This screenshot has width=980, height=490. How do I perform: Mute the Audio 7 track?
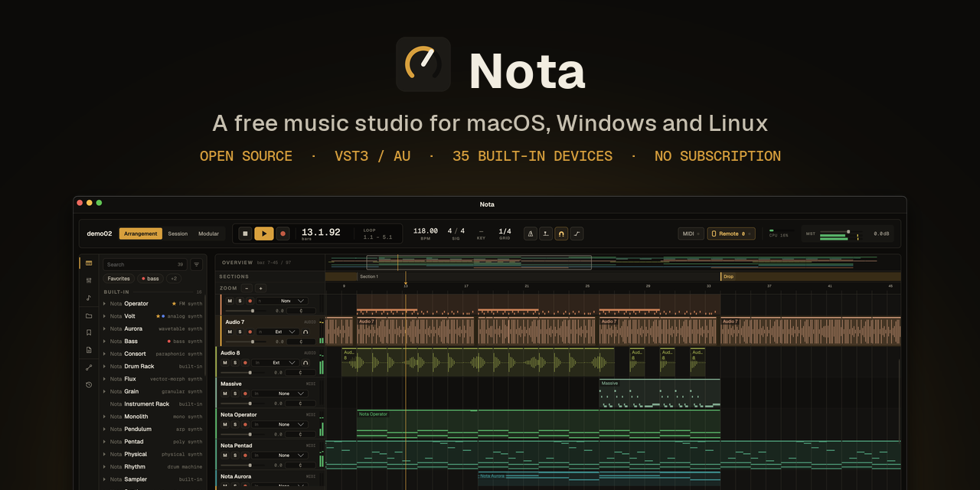pyautogui.click(x=230, y=332)
